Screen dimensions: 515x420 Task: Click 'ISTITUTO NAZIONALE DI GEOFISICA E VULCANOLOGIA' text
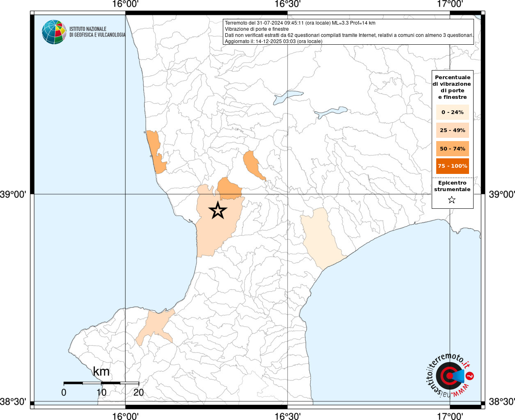97,32
